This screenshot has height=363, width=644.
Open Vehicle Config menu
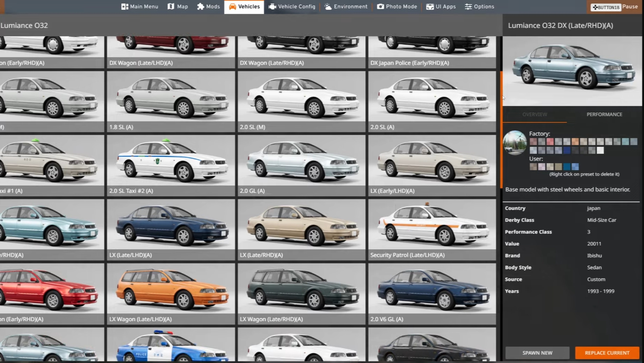click(x=292, y=7)
